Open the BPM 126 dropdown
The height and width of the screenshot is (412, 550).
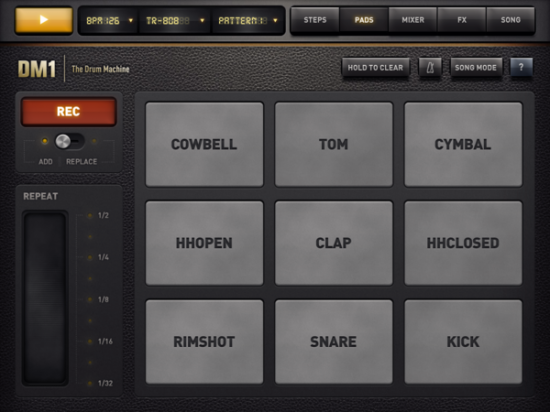pos(109,21)
